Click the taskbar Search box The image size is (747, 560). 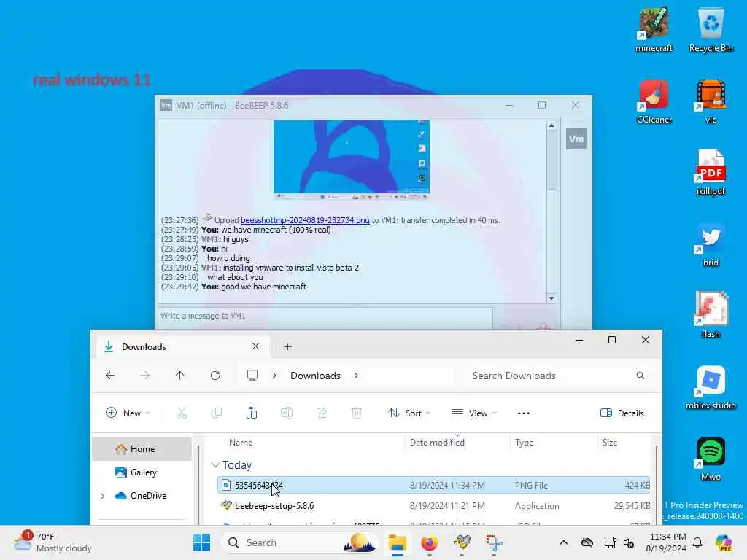[x=300, y=542]
